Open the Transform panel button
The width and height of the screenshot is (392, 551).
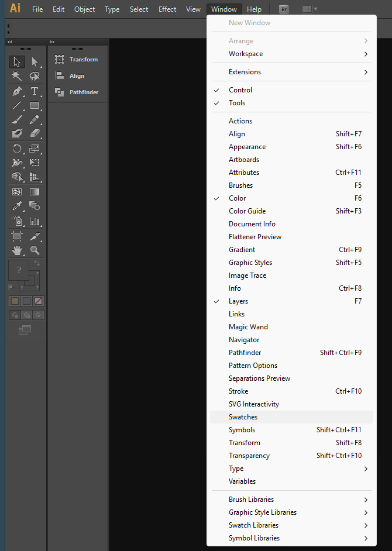77,60
